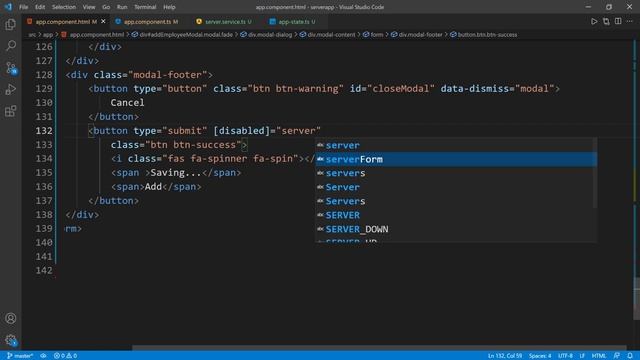
Task: Click the horizontal editor scrollbar
Action: (380, 348)
